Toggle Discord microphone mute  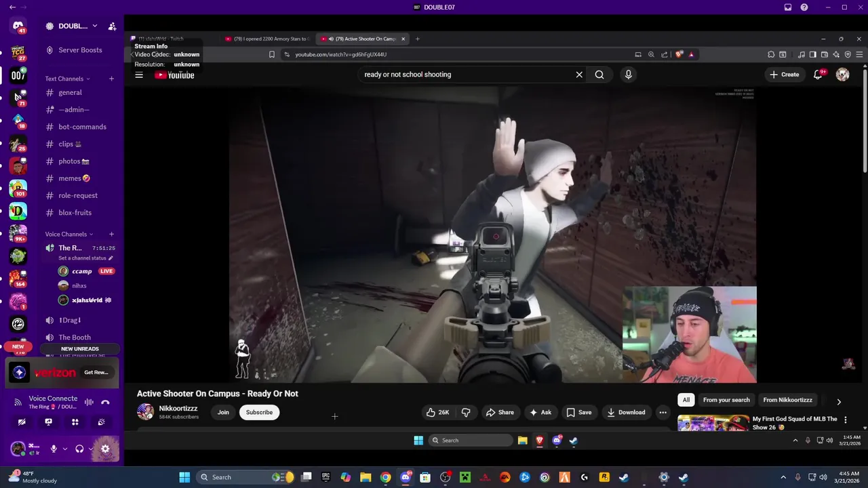[54, 449]
